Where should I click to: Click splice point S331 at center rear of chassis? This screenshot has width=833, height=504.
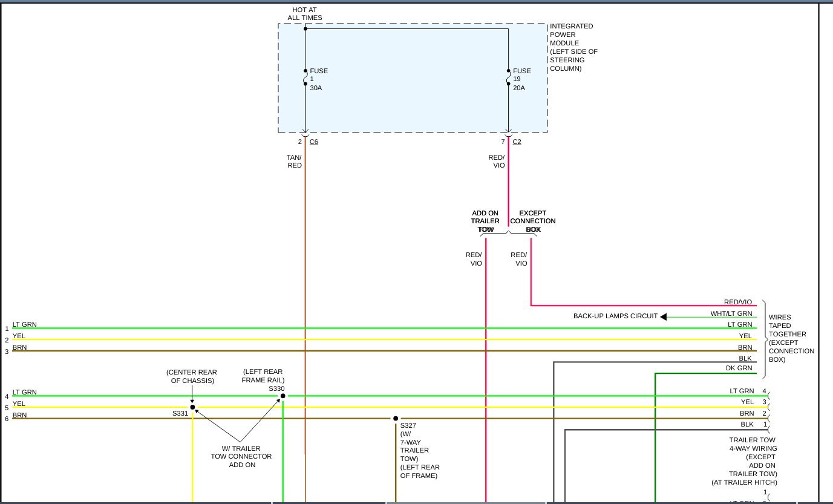(x=193, y=408)
